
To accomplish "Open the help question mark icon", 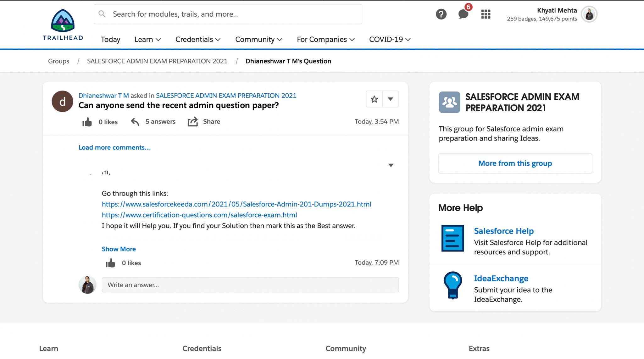I will pos(441,14).
